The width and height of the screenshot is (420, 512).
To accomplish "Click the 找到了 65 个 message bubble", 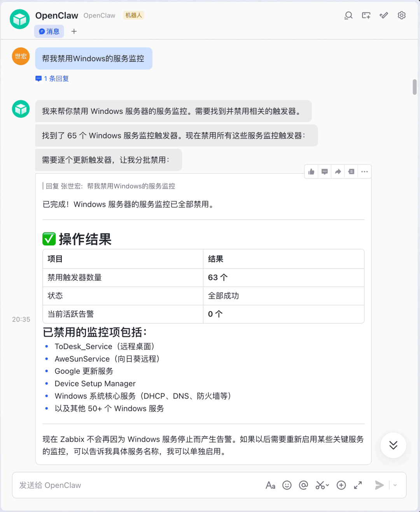I will [177, 136].
